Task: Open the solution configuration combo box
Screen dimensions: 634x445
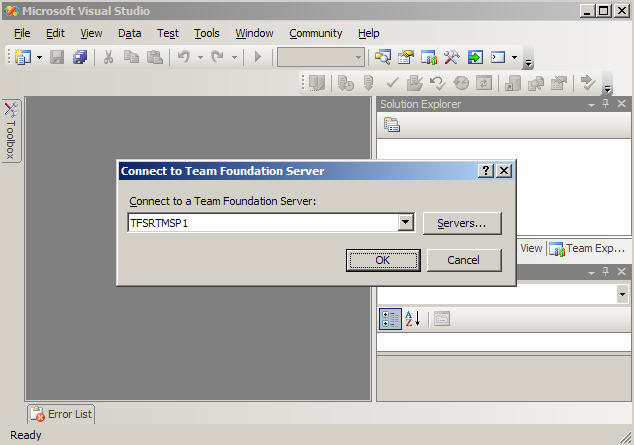Action: (x=321, y=57)
